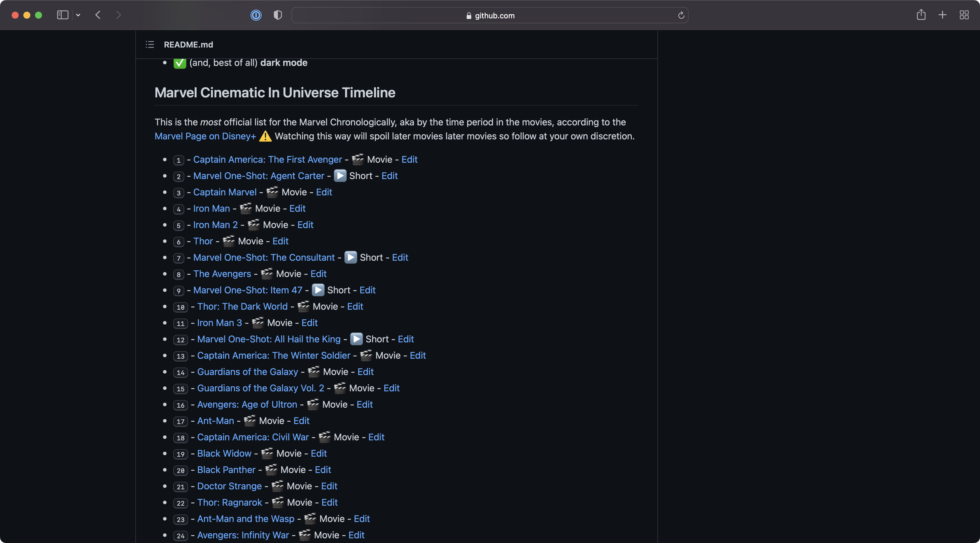
Task: Click Edit on the Iron Man 2 row
Action: (305, 225)
